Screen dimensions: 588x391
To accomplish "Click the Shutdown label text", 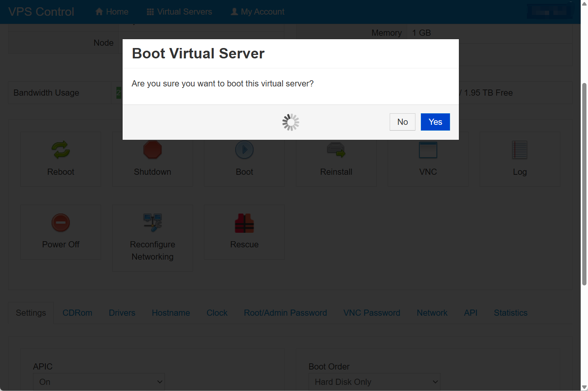I will coord(153,172).
